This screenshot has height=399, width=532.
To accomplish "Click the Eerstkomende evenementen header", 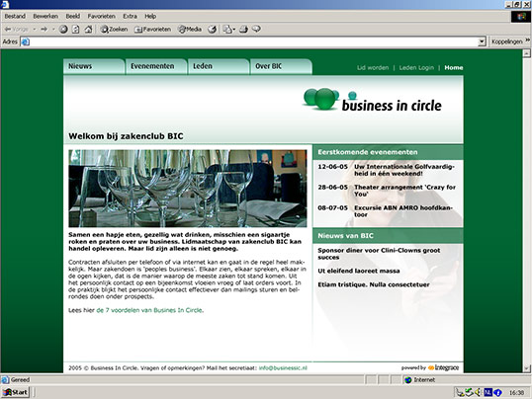I will point(388,152).
